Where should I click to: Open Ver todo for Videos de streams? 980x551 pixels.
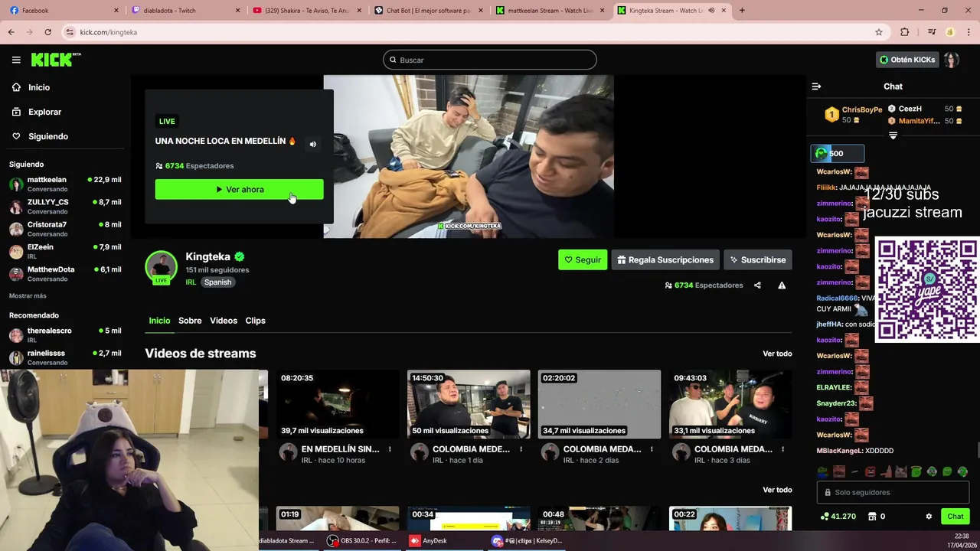[777, 354]
